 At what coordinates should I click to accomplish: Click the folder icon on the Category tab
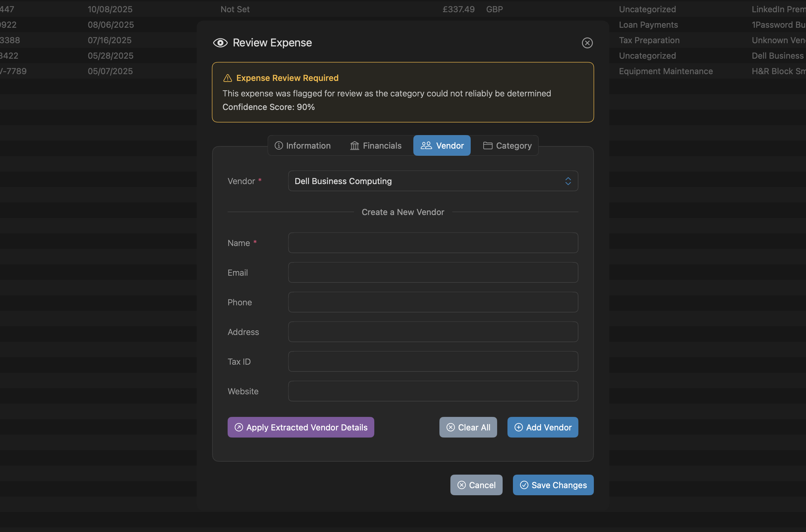[x=487, y=145]
